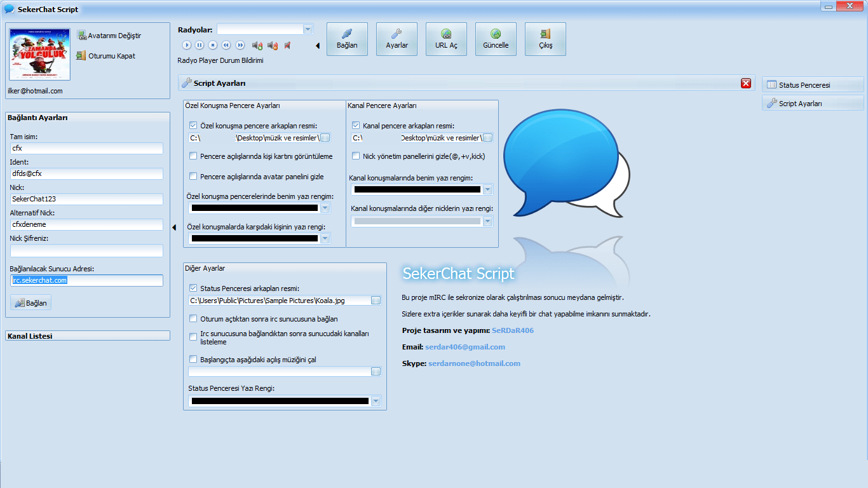
Task: Click Oturumu Kapat to log out
Action: coord(105,56)
